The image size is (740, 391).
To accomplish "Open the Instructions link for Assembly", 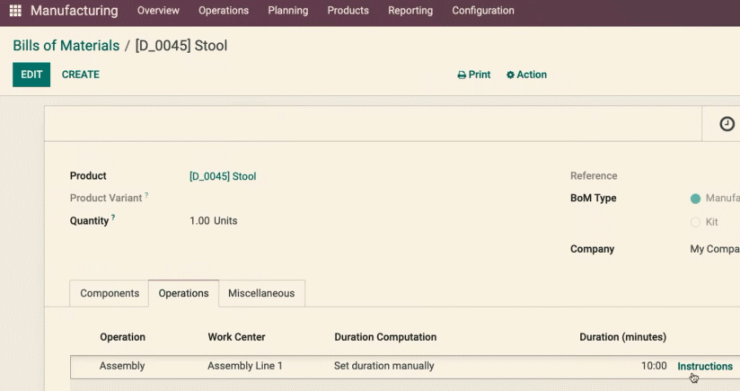I will (x=705, y=366).
